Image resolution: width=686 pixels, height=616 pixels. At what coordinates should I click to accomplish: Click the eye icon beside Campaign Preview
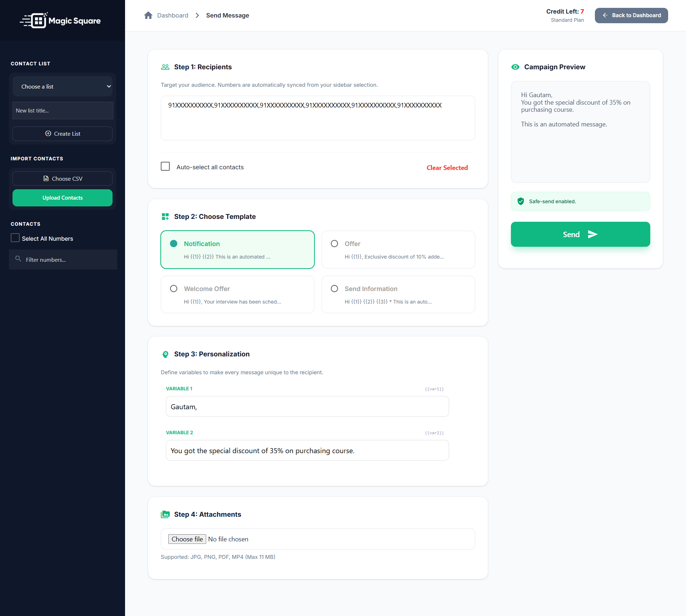515,67
